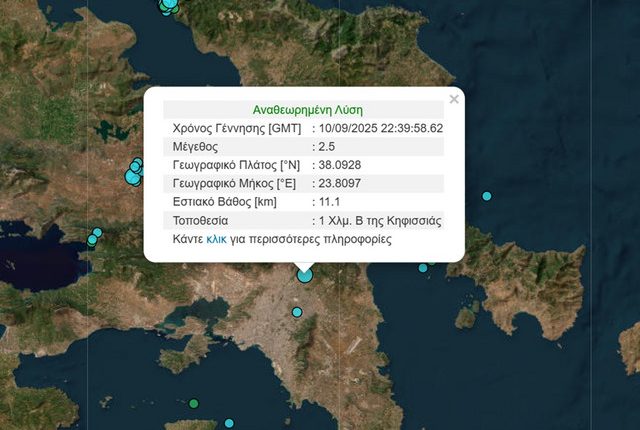Viewport: 640px width, 430px height.
Task: Open the 'κλικ' link for more information
Action: [x=216, y=239]
